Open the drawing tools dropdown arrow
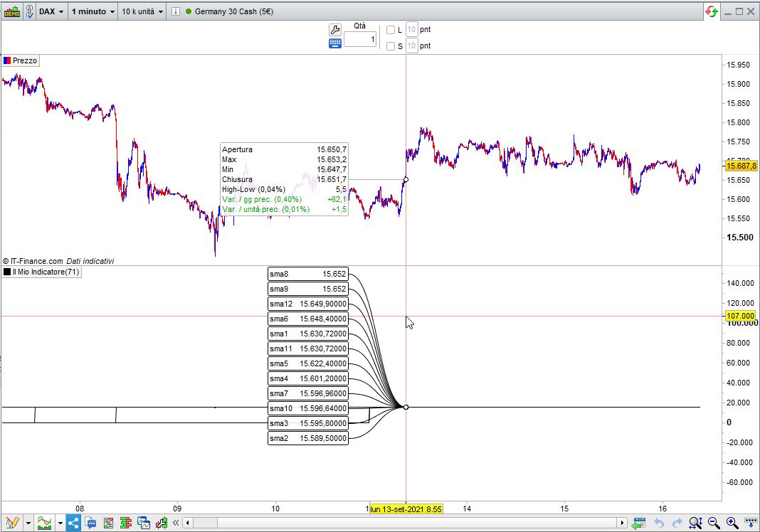The height and width of the screenshot is (532, 760). [28, 523]
